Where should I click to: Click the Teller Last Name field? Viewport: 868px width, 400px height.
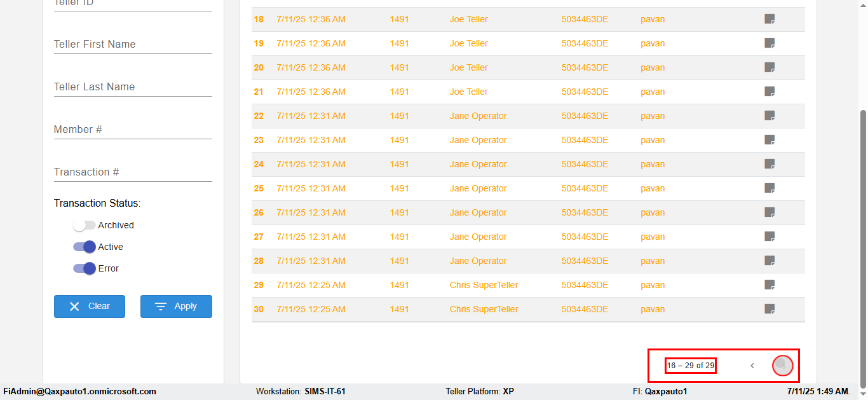[133, 87]
